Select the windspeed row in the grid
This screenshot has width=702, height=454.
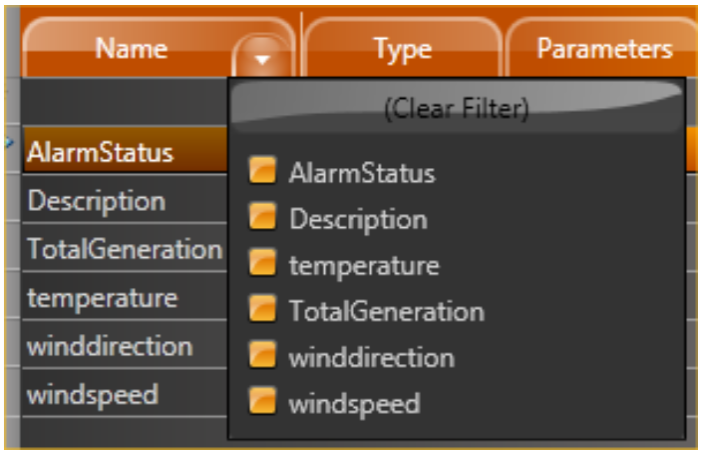click(x=93, y=394)
